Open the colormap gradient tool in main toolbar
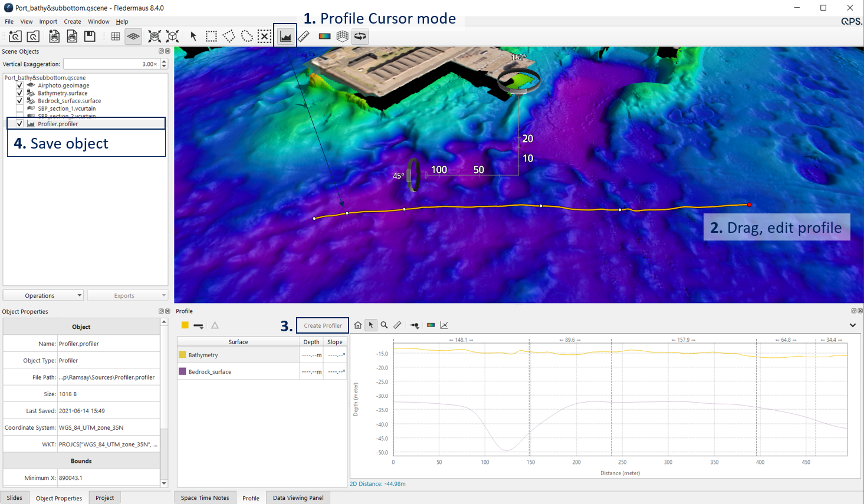The height and width of the screenshot is (504, 864). click(x=324, y=37)
